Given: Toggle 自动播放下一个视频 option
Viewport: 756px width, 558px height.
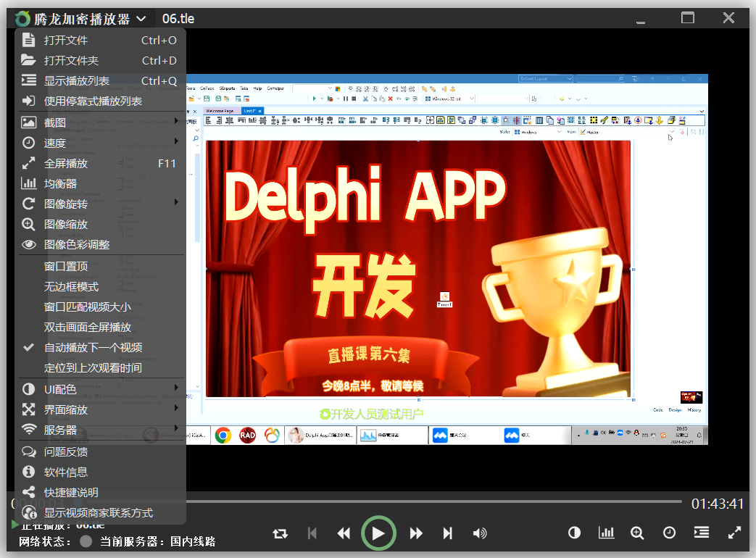Looking at the screenshot, I should tap(100, 347).
